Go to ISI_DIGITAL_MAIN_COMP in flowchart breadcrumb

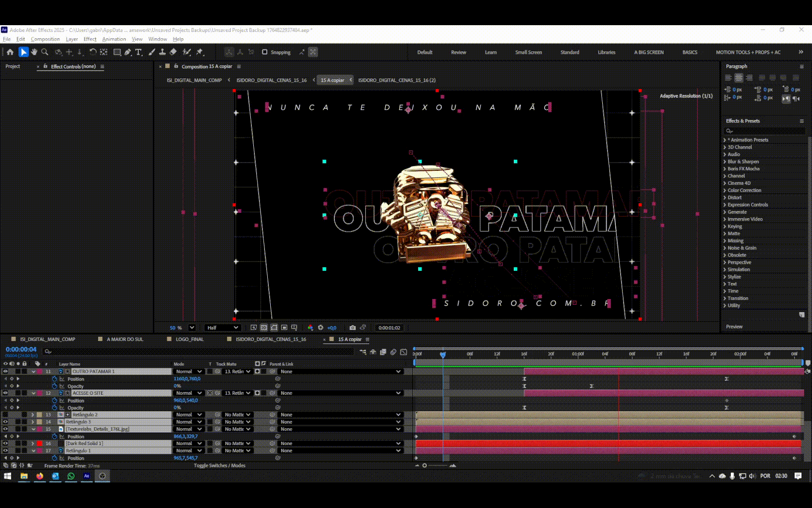click(x=194, y=80)
